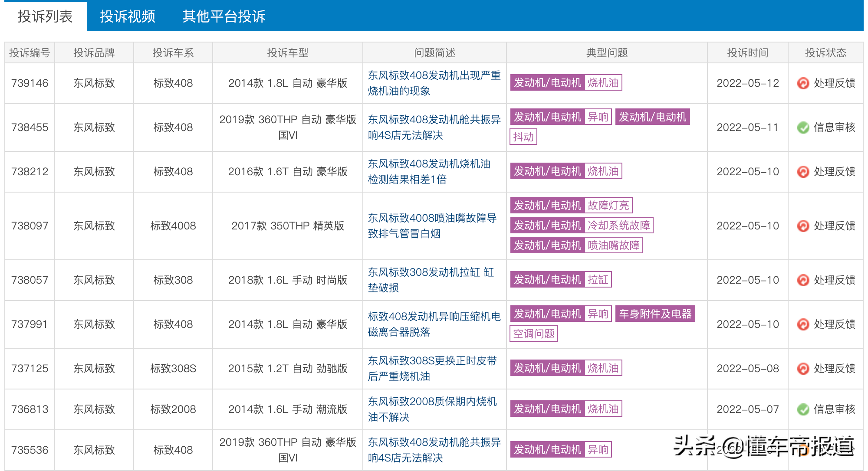Open the 2022-05-11 complaint about 408发动机舱共振异响
Image resolution: width=868 pixels, height=471 pixels.
point(434,128)
